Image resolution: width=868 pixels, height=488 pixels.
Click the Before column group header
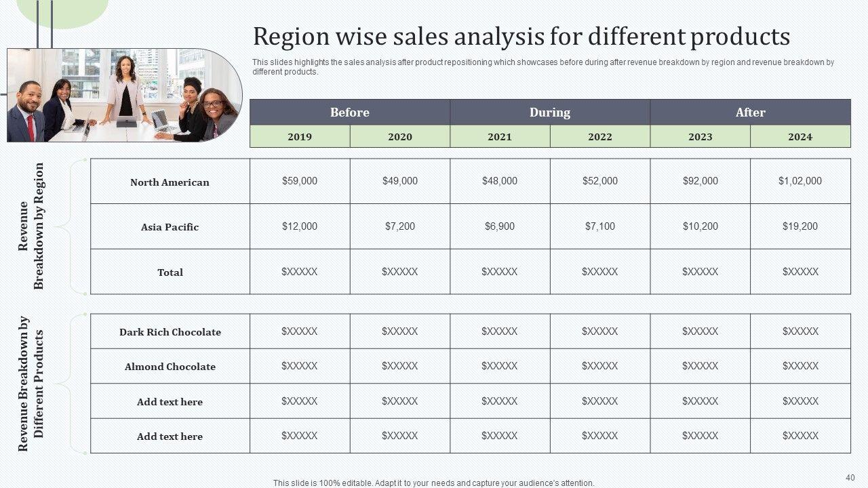point(349,113)
